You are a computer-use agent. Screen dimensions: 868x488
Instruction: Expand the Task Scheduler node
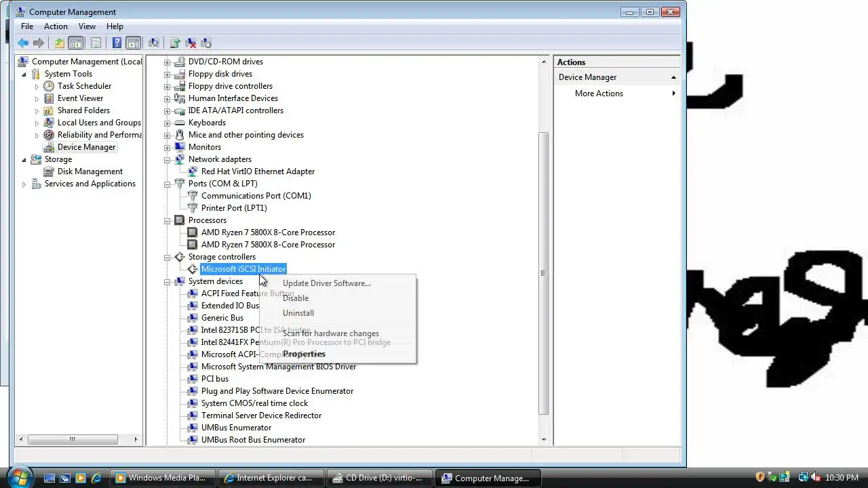(x=37, y=86)
